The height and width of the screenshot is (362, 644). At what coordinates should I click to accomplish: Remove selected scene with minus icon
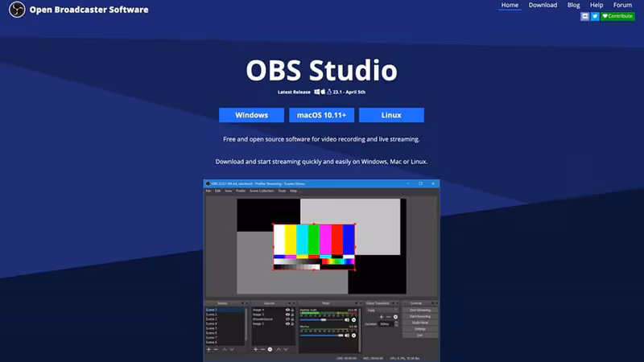(x=216, y=349)
